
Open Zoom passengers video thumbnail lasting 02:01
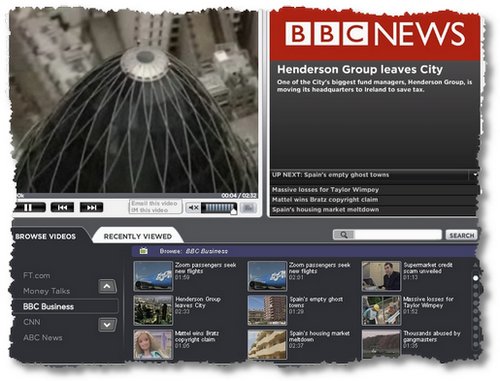pyautogui.click(x=267, y=276)
